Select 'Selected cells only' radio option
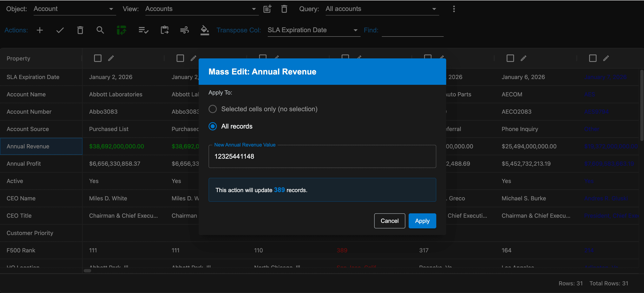This screenshot has height=293, width=644. click(212, 109)
